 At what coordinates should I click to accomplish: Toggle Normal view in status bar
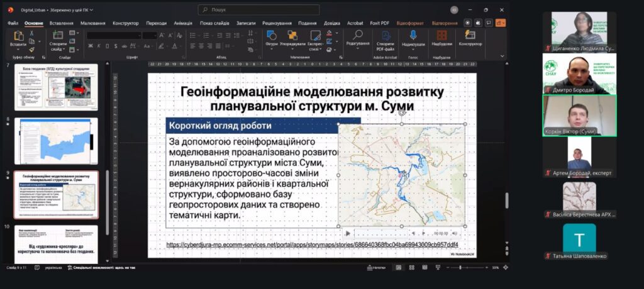click(x=398, y=268)
